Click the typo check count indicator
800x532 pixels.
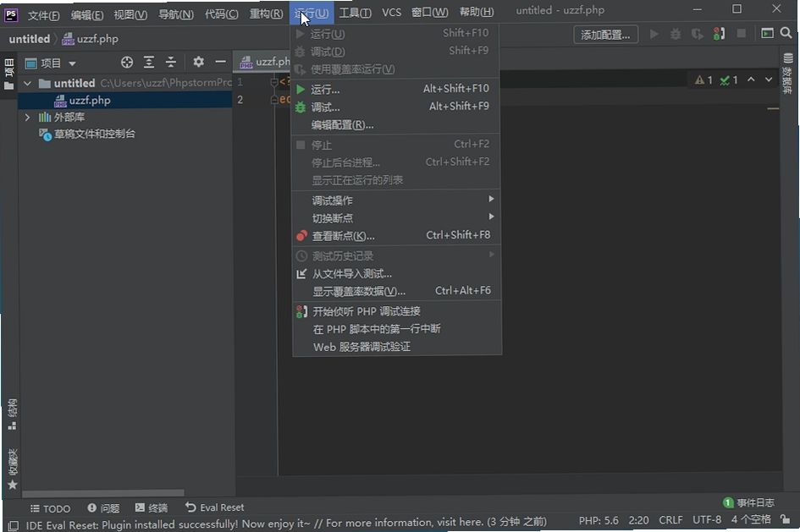pos(729,80)
